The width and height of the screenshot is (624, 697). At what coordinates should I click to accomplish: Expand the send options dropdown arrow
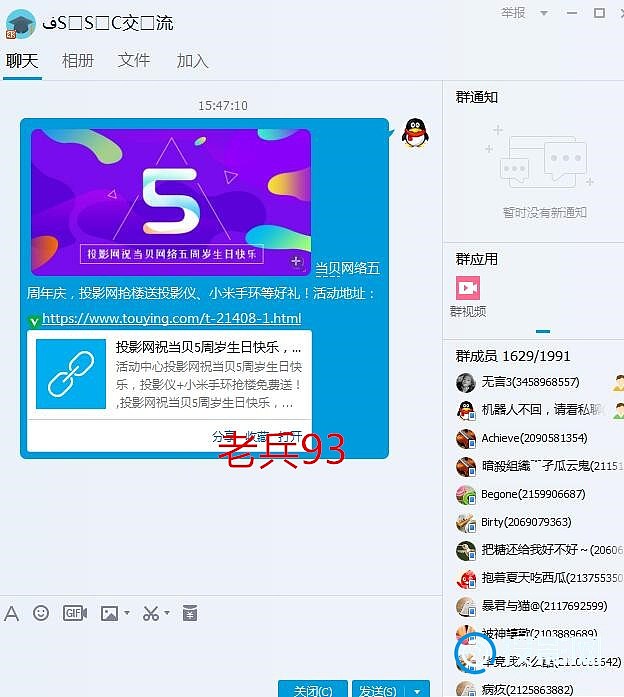coord(417,690)
